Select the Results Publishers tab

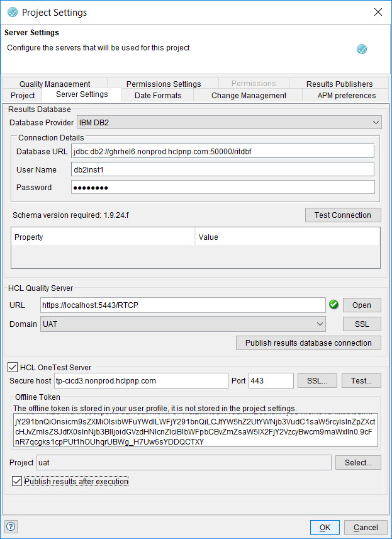[339, 84]
